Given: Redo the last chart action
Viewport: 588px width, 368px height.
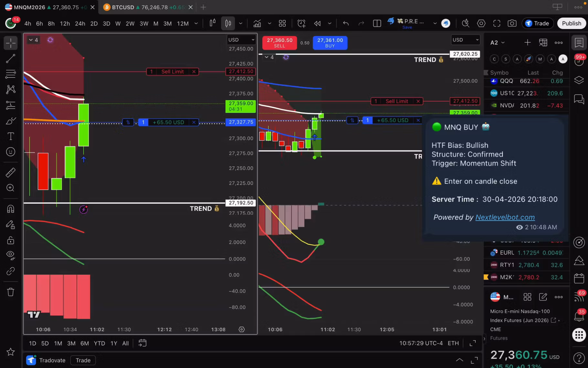Looking at the screenshot, I should coord(362,23).
